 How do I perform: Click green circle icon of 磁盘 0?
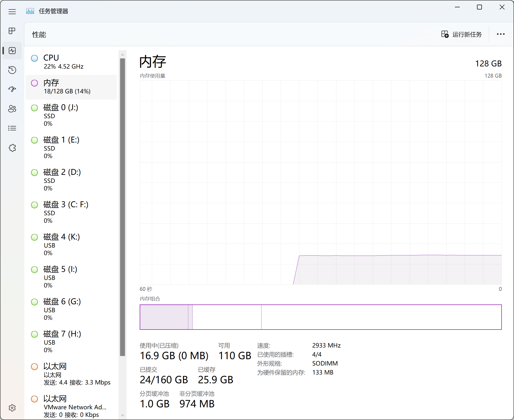pos(35,108)
